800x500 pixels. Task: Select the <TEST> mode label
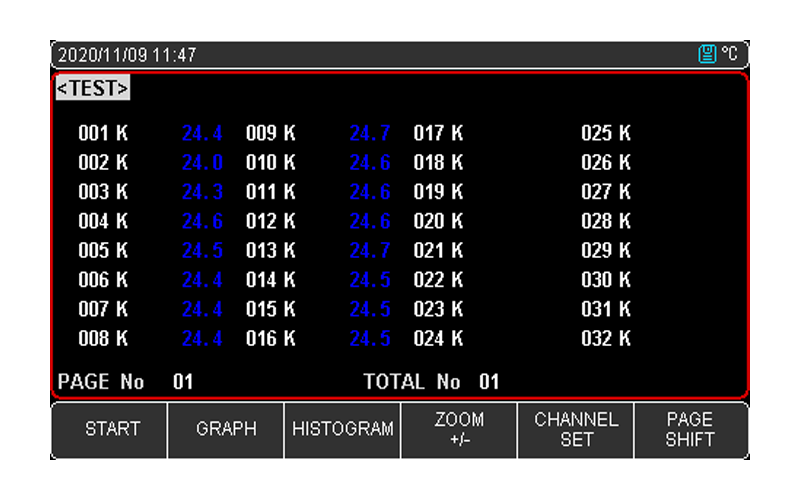(92, 88)
